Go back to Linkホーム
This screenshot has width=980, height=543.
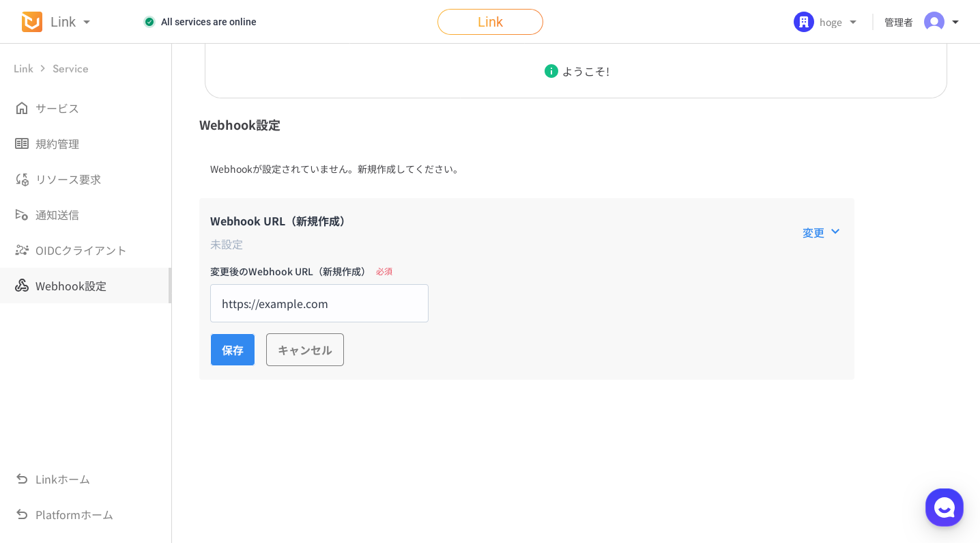point(62,479)
